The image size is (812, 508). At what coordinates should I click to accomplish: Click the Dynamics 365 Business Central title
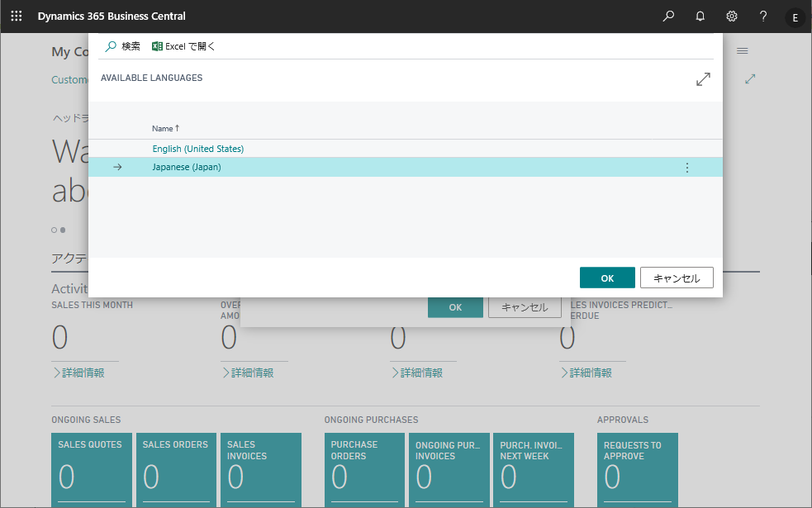112,16
